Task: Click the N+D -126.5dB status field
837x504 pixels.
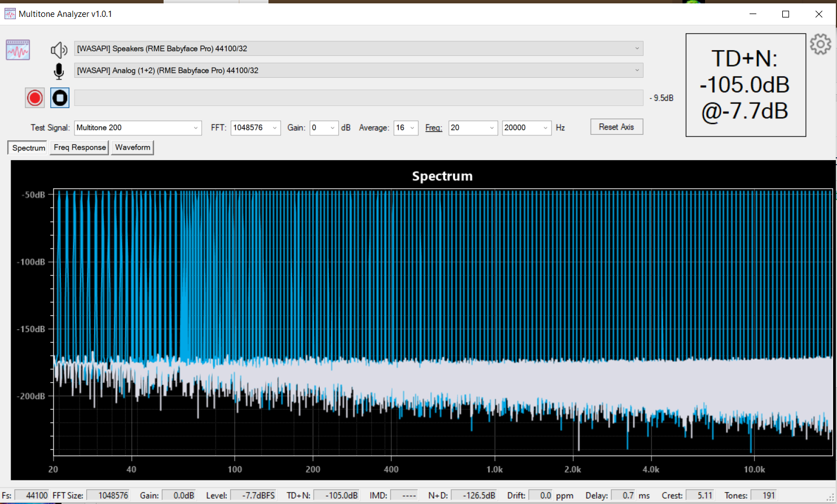Action: coord(474,496)
